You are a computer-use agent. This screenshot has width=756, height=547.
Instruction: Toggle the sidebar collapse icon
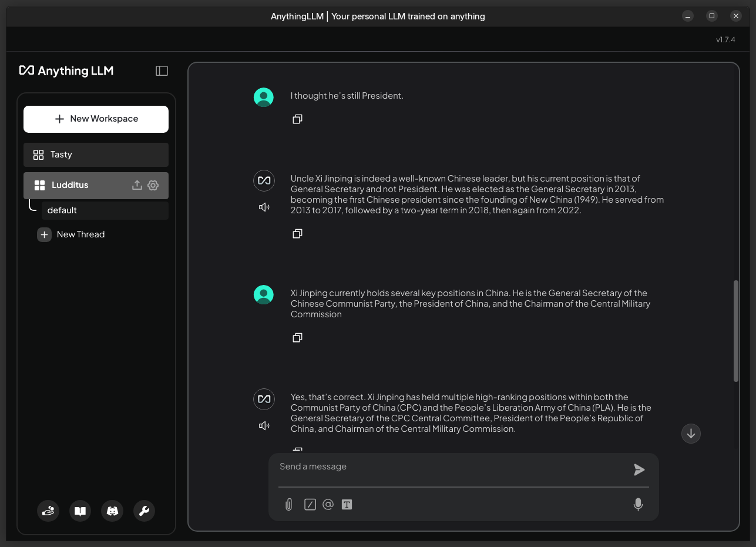[162, 71]
